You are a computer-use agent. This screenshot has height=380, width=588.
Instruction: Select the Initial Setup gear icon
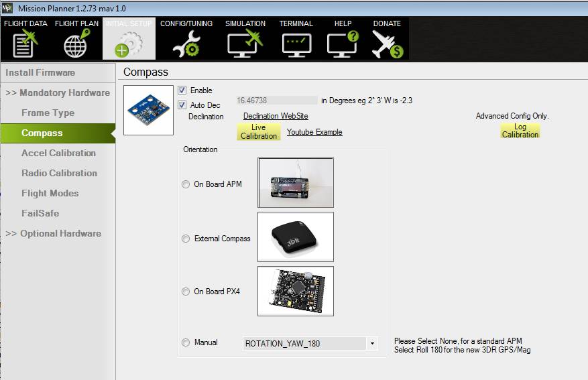(x=129, y=44)
